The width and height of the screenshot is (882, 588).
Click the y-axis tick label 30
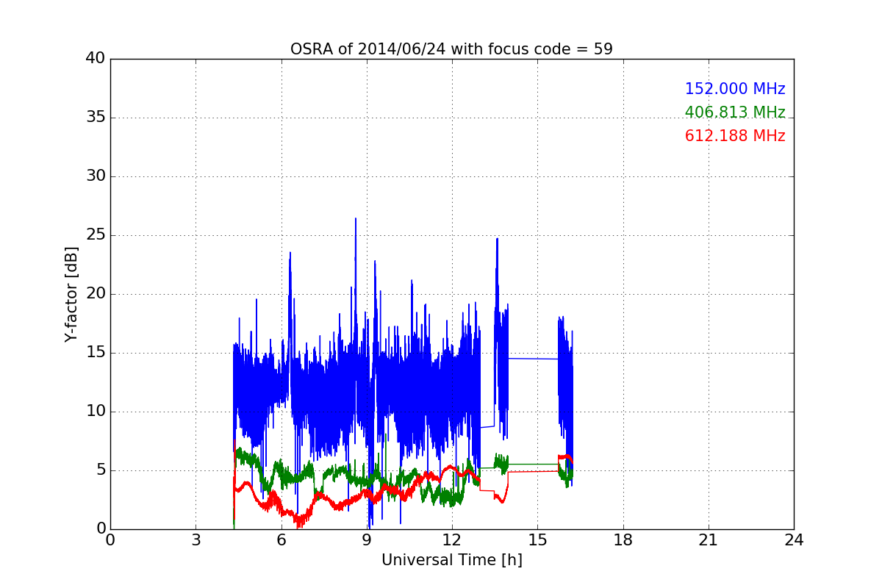pos(96,176)
